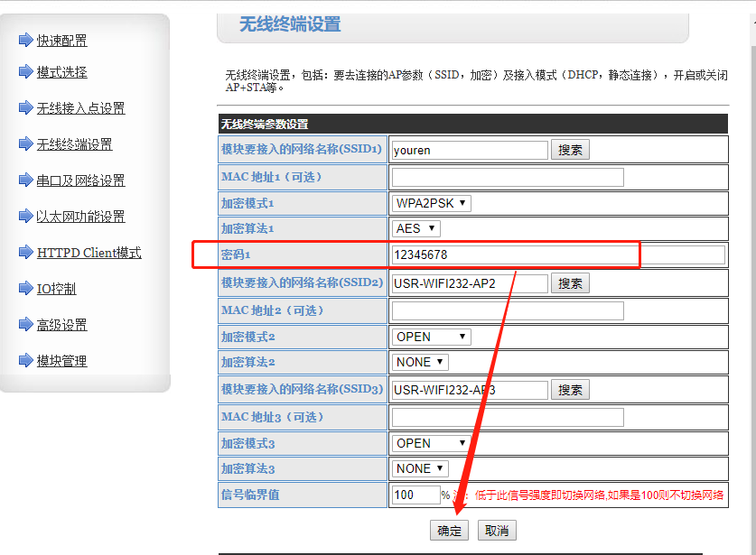Click the 信号临界值 input box
Viewport: 756px width, 555px height.
click(415, 495)
